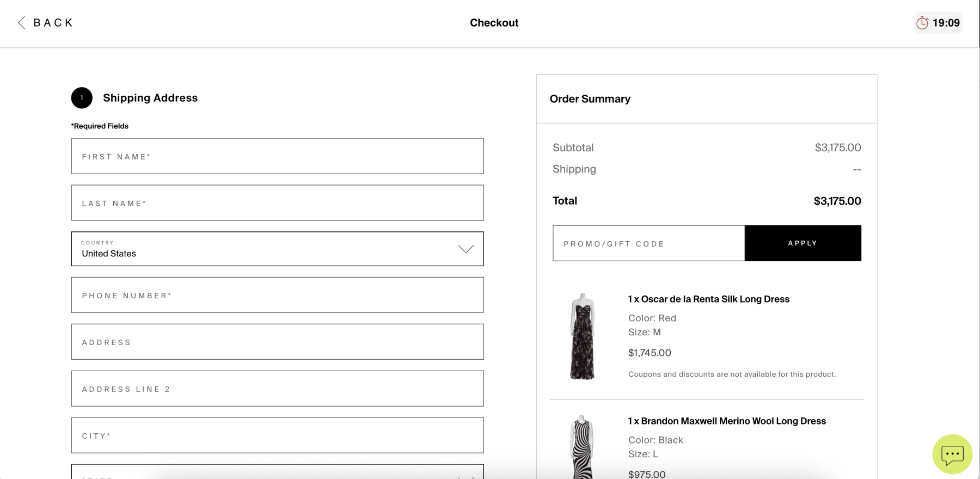The image size is (980, 479).
Task: Open the partially visible State dropdown
Action: point(277,472)
